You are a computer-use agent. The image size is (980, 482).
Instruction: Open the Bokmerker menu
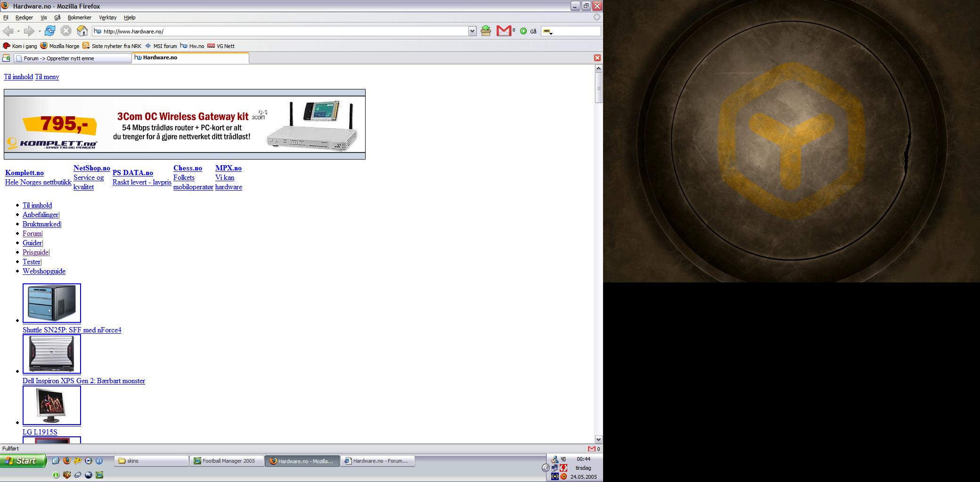pos(79,17)
